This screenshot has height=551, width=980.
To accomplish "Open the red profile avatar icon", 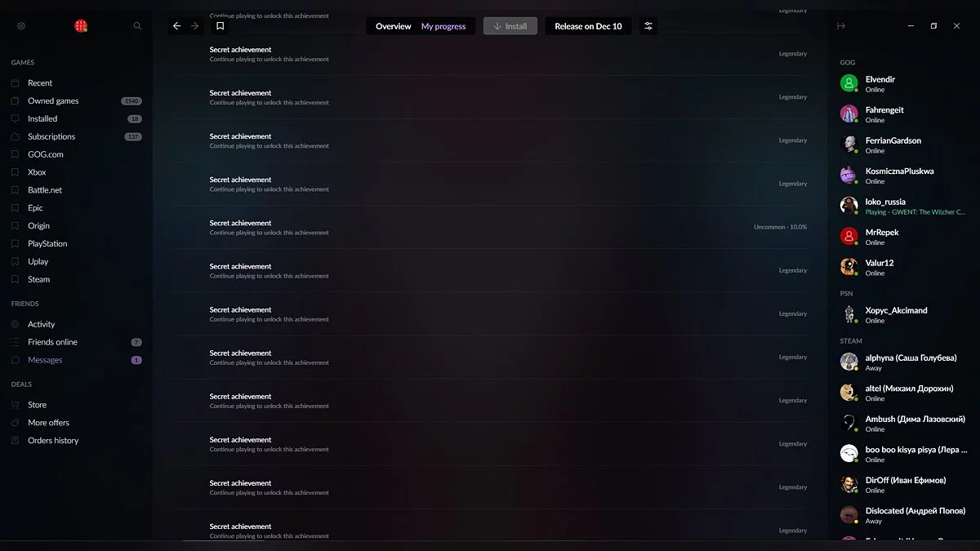I will coord(81,26).
